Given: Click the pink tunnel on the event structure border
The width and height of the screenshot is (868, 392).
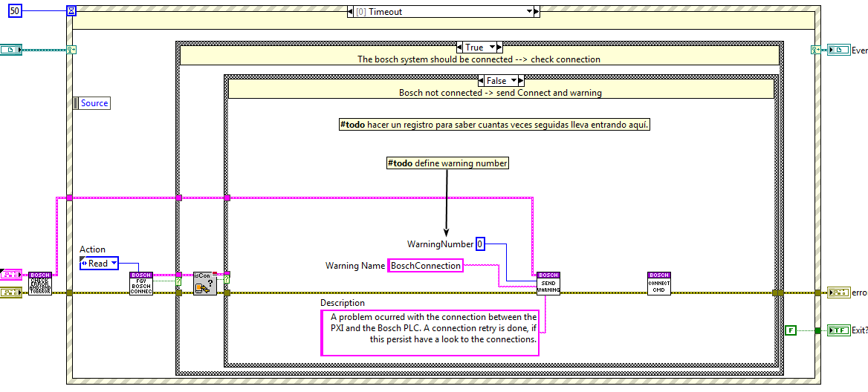Looking at the screenshot, I should (x=69, y=197).
